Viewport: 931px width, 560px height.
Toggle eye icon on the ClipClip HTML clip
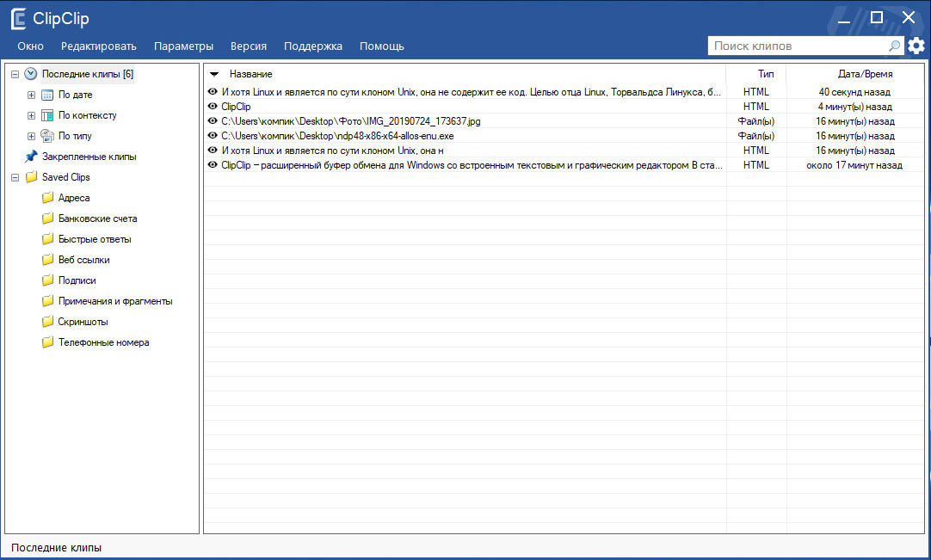tap(213, 107)
